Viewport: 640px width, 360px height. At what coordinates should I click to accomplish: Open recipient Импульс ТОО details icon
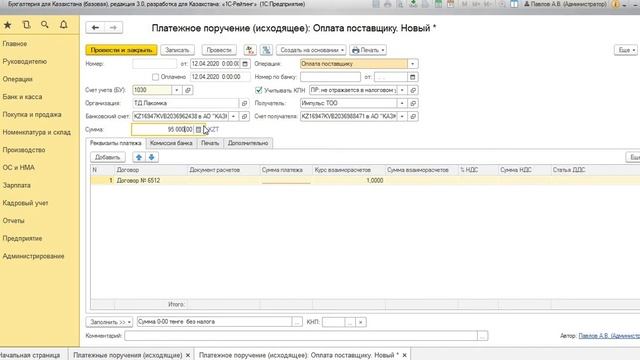(413, 103)
